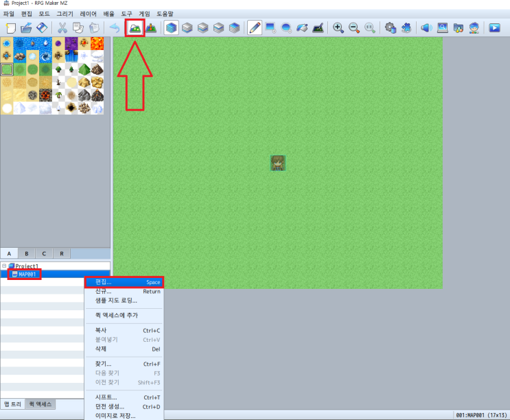The height and width of the screenshot is (420, 510).
Task: Switch to Map mode icon
Action: (x=135, y=28)
